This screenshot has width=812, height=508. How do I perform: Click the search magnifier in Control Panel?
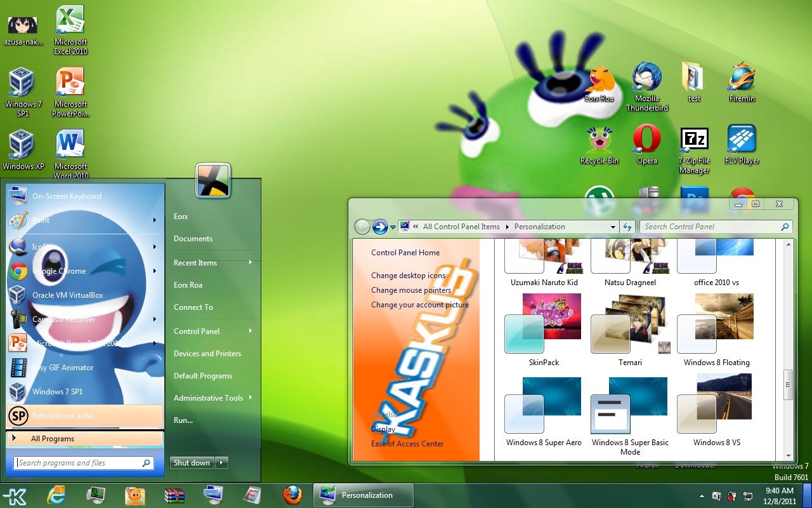pos(785,227)
